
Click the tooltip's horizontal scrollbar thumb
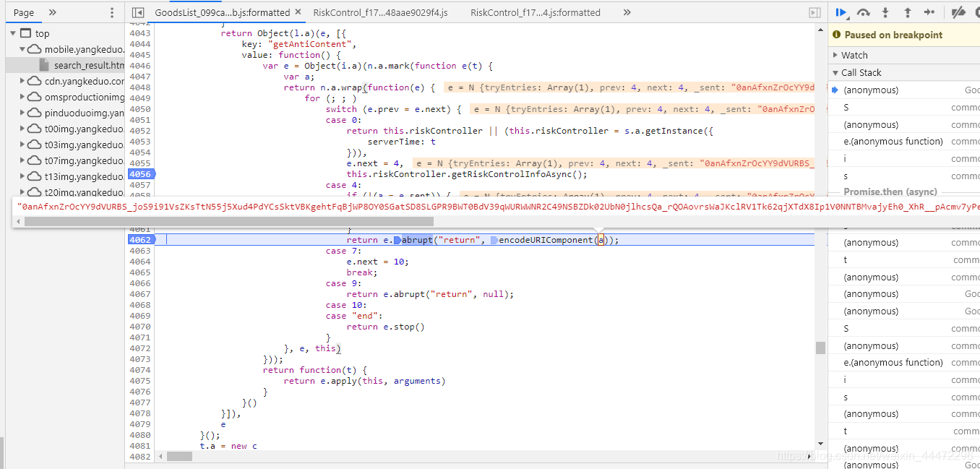228,221
